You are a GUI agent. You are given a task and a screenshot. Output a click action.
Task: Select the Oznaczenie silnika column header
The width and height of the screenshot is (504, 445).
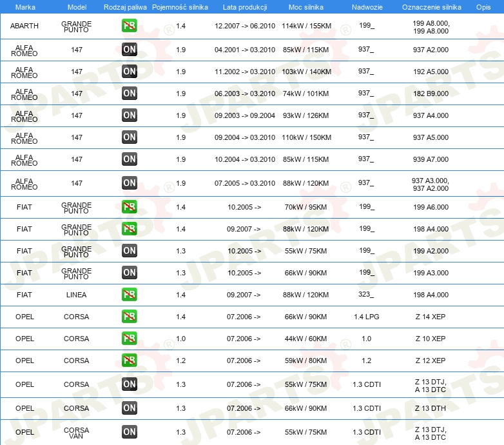431,7
